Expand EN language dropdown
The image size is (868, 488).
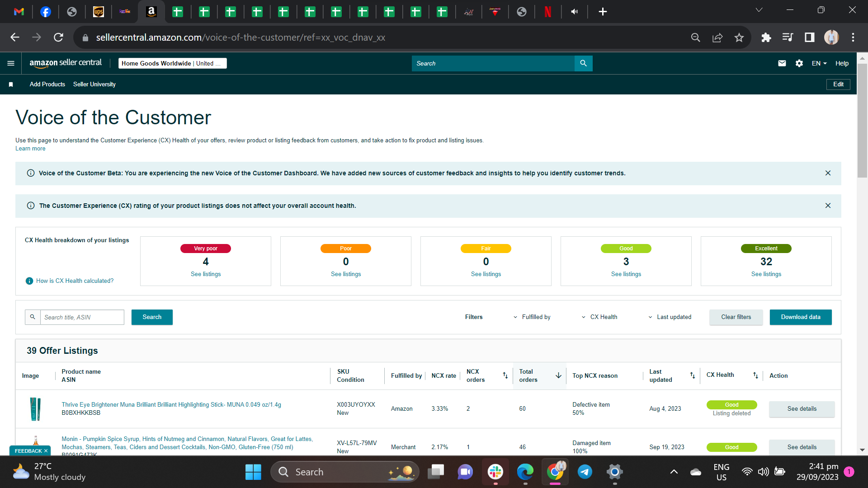819,63
